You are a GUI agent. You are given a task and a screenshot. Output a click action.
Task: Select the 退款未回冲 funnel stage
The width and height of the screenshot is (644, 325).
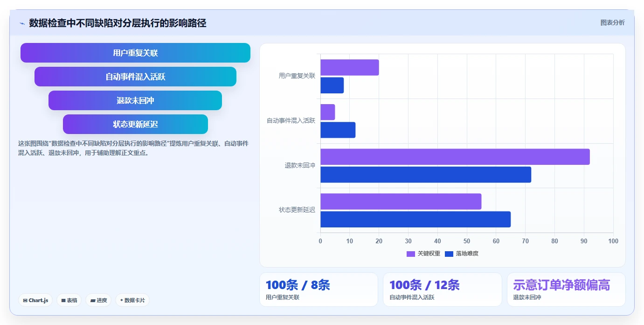click(x=135, y=100)
